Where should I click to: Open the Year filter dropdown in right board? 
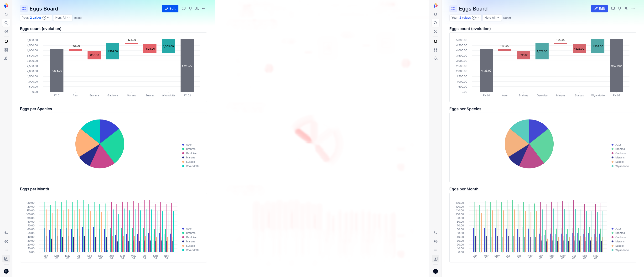click(x=465, y=17)
